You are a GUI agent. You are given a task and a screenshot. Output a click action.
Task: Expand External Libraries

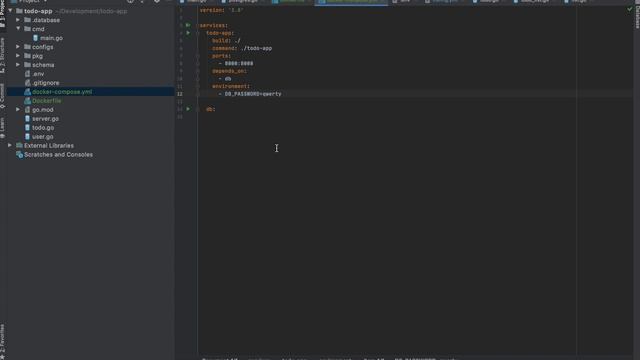point(10,146)
